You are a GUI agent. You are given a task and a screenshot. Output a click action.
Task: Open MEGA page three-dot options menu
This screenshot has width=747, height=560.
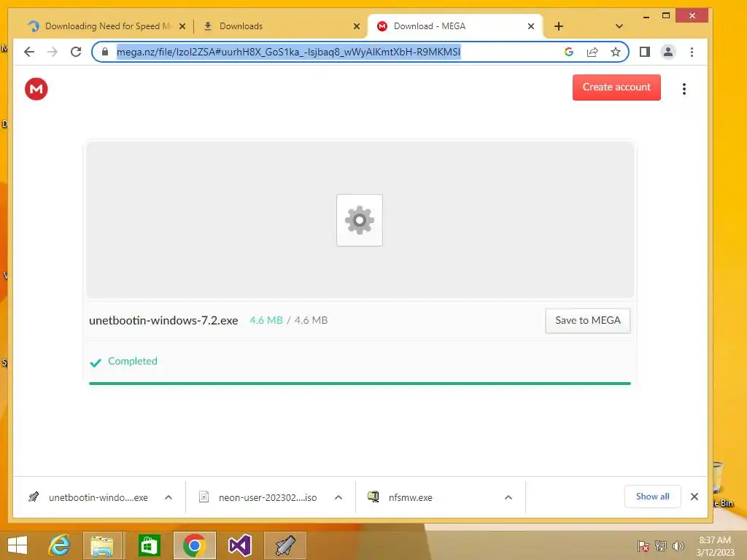coord(684,88)
